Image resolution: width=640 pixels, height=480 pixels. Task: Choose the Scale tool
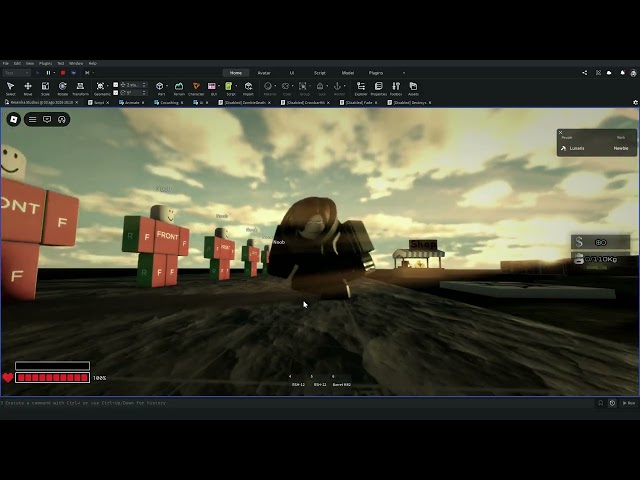45,88
